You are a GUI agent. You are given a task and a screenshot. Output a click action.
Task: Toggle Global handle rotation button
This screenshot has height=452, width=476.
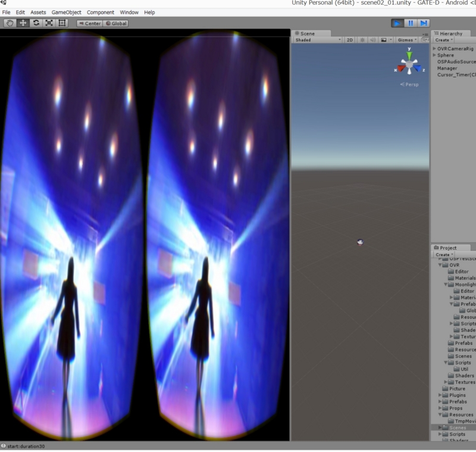pos(115,23)
